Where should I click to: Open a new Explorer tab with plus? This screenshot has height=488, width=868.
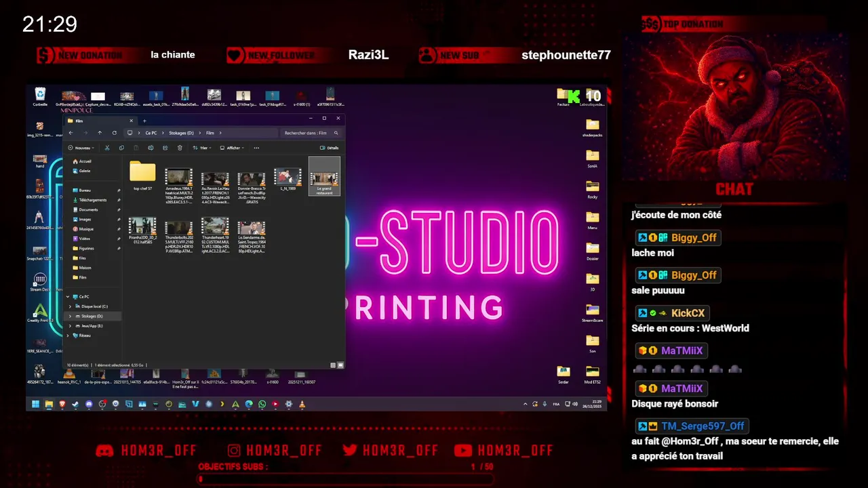144,121
